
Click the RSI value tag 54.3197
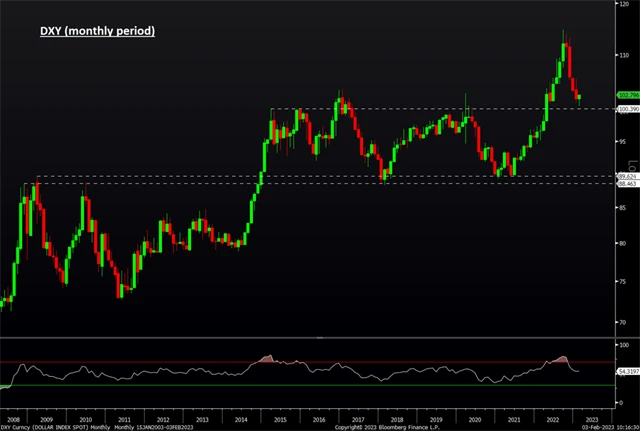(x=628, y=371)
